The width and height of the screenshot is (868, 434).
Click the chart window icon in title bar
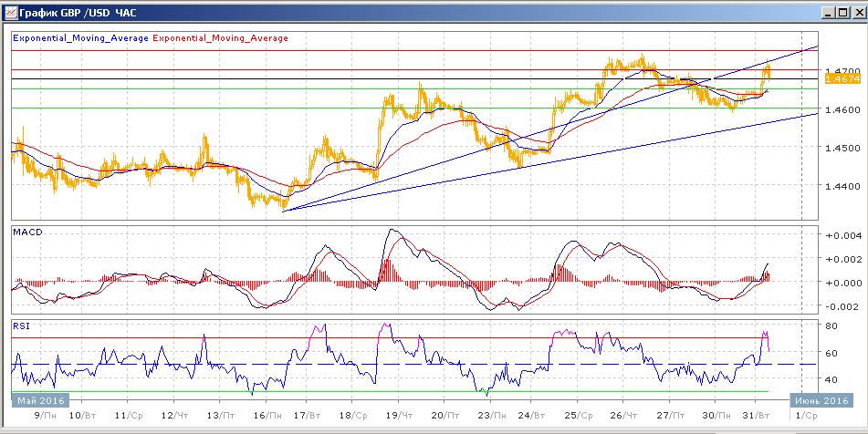[x=11, y=13]
